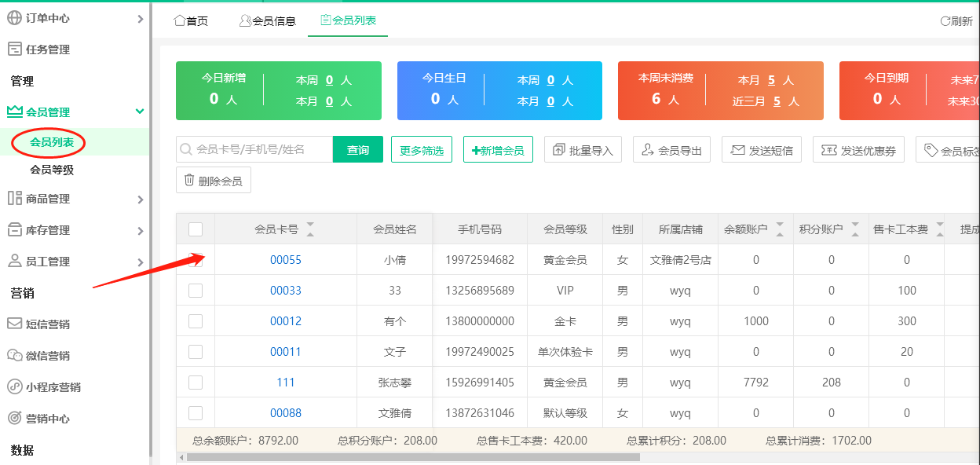Collapse the 会员管理 section chevron

click(140, 112)
